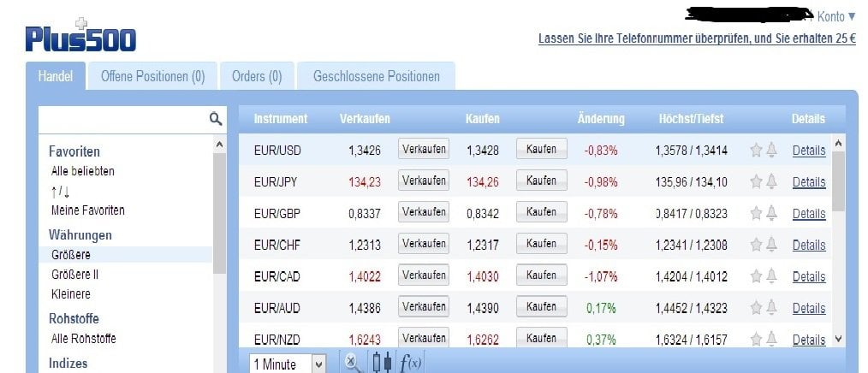868x373 pixels.
Task: Open the 1 Minute timeframe dropdown
Action: point(288,364)
